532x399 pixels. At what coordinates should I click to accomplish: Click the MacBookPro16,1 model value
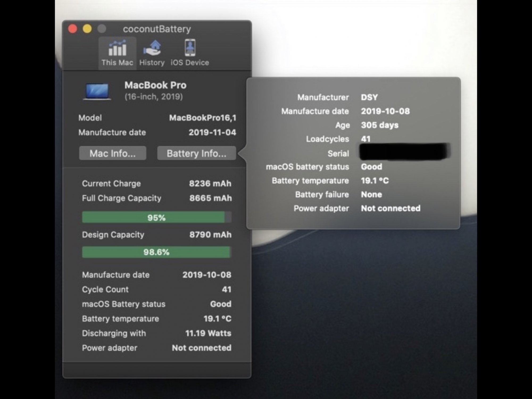coord(203,118)
